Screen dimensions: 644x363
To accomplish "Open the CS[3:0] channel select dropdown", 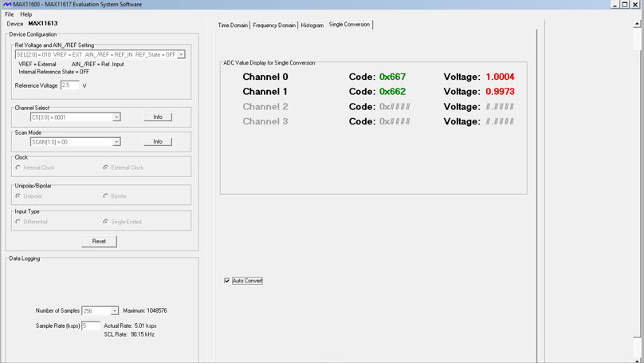I will tap(116, 117).
